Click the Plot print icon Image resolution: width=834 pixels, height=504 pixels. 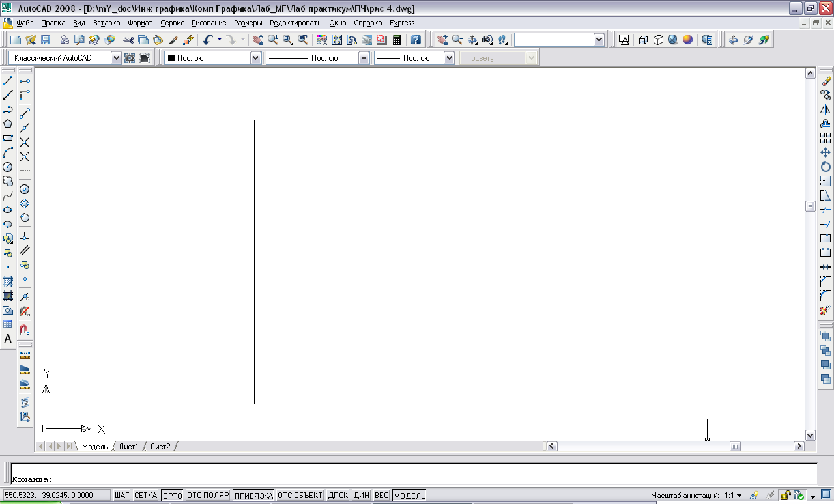tap(65, 40)
